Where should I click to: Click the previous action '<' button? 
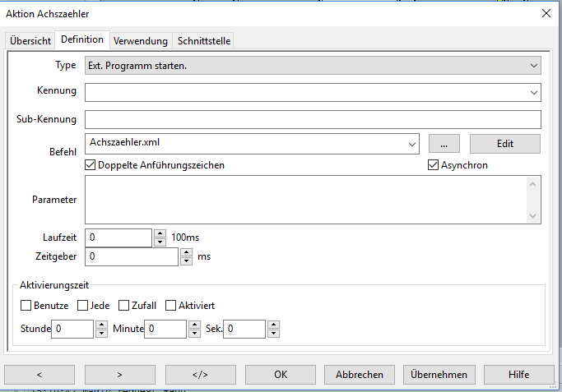[39, 374]
